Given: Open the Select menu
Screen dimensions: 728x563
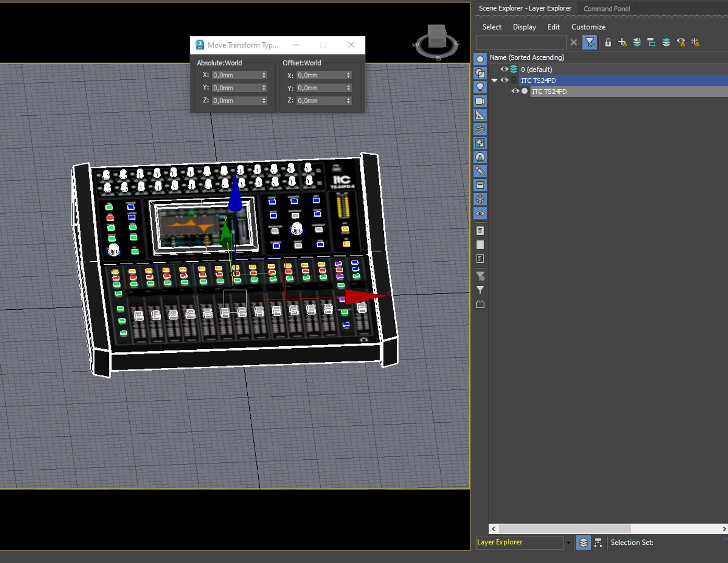Looking at the screenshot, I should [492, 27].
